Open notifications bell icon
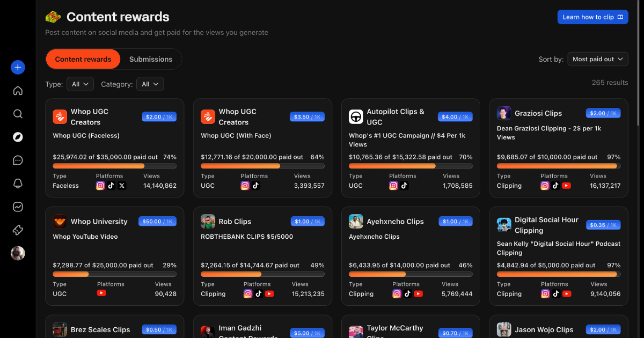Screen dimensions: 644x338 point(18,183)
